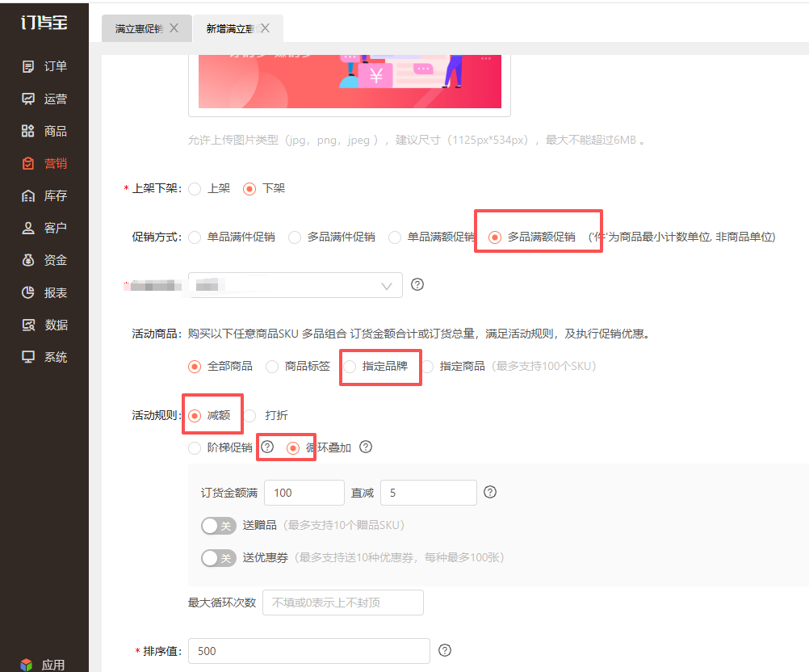Open 资金 menu in sidebar

pyautogui.click(x=44, y=260)
